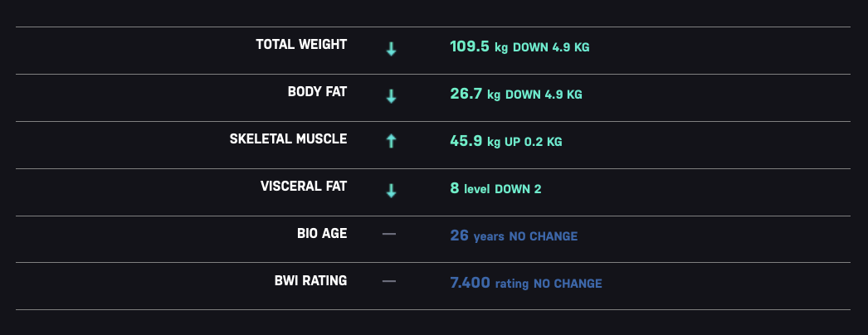This screenshot has width=868, height=335.
Task: Select the TOTAL WEIGHT label
Action: (x=301, y=45)
